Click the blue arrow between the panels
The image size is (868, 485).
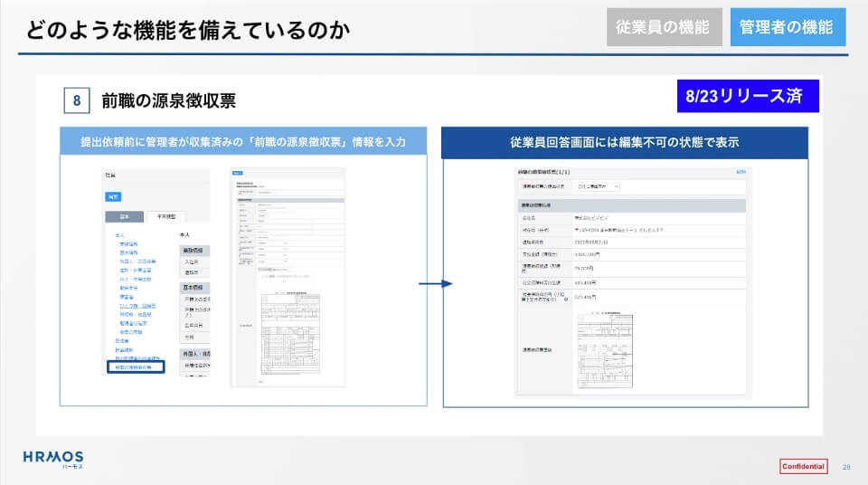click(435, 283)
